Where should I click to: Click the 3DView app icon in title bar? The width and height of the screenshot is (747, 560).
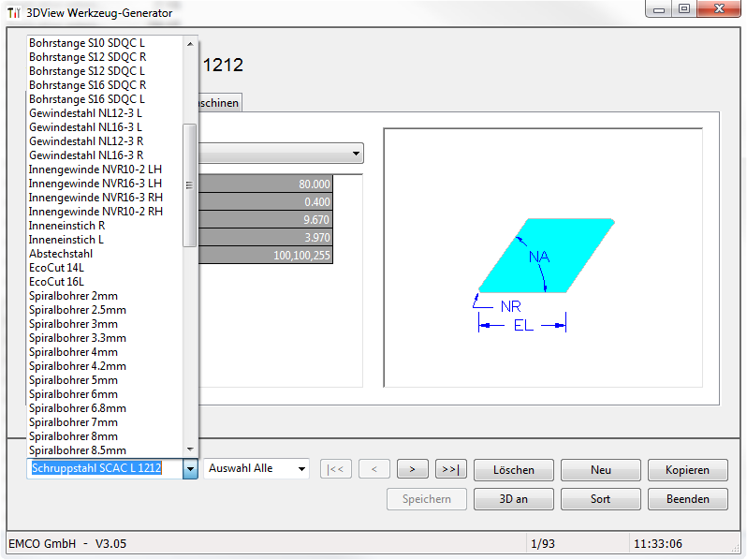click(14, 12)
